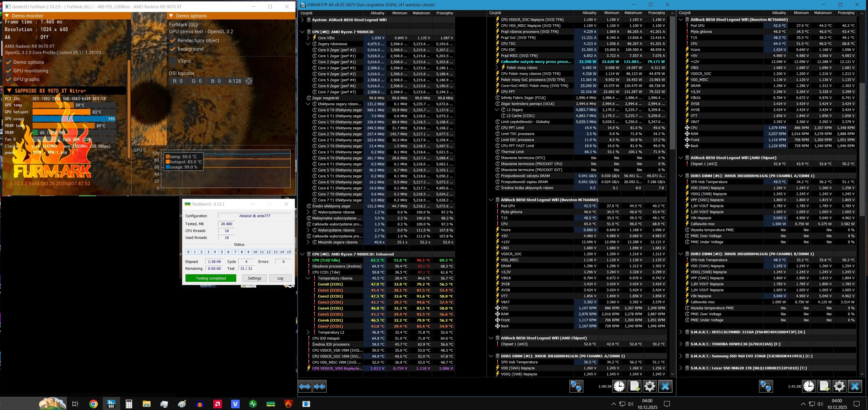Click the right HWiNFO blue X close-sensors icon

855,387
